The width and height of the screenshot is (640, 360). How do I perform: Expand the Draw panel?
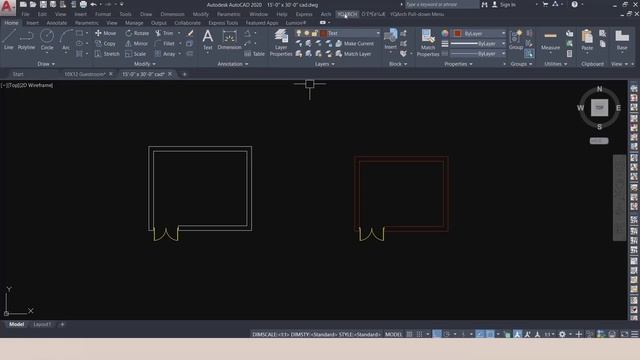[46, 64]
